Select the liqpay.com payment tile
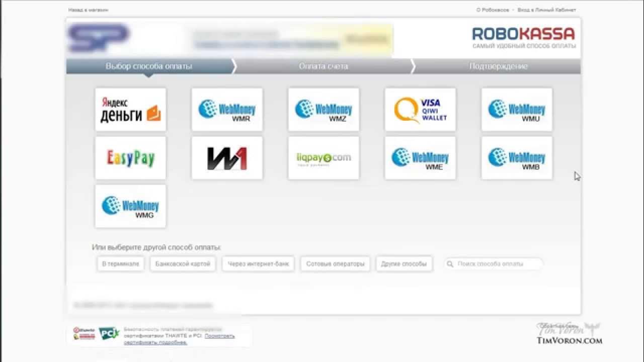This screenshot has width=644, height=362. [x=324, y=158]
